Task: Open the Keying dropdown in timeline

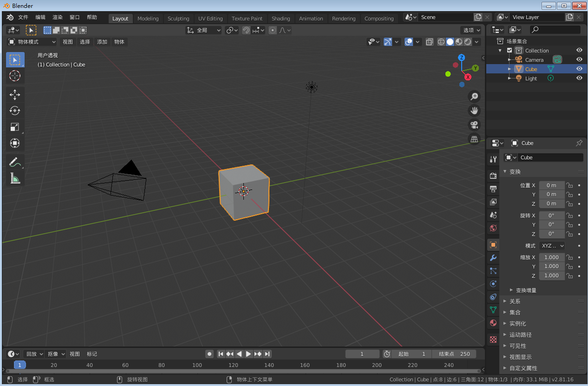Action: point(56,354)
